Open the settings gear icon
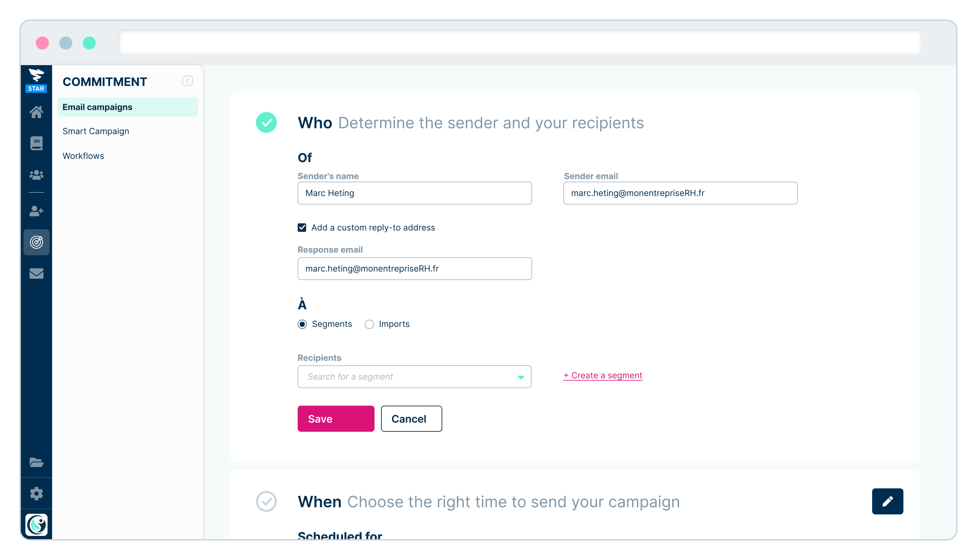The image size is (977, 560). pyautogui.click(x=37, y=494)
